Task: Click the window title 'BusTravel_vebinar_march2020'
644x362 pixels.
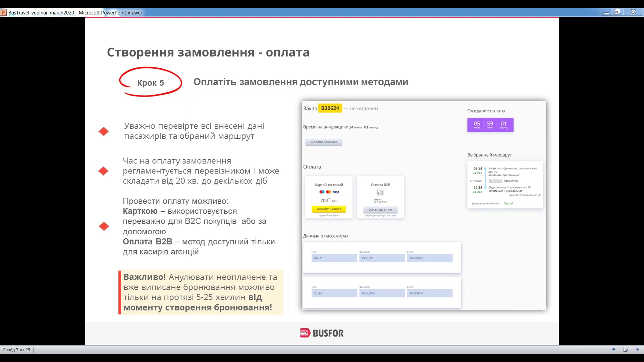Action: (41, 13)
